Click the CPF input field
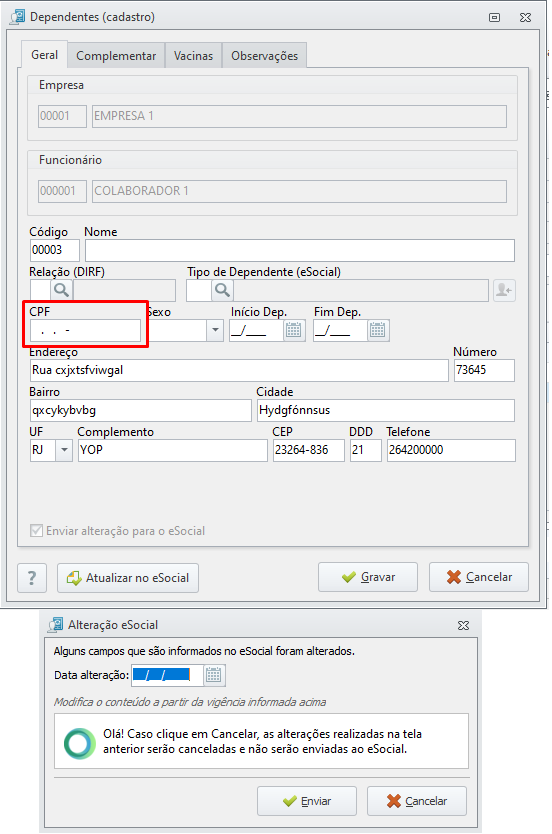This screenshot has height=834, width=552. tap(85, 330)
